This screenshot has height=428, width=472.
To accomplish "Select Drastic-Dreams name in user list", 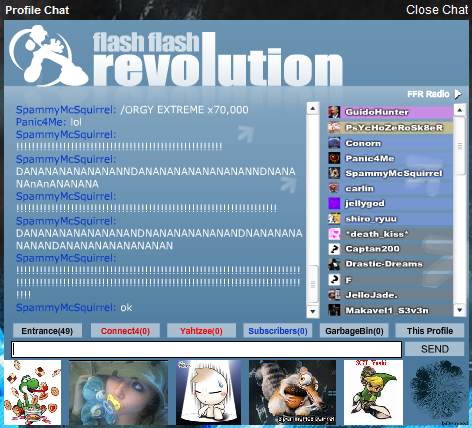I will point(384,264).
